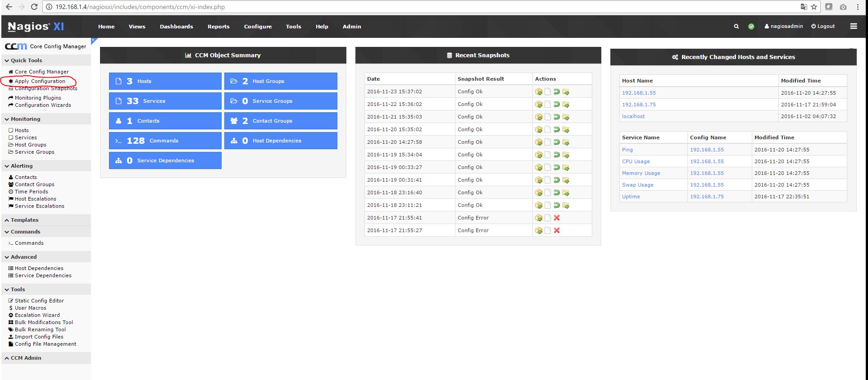
Task: Restore the 2016-11-20 14:27:58 snapshot
Action: (x=557, y=142)
